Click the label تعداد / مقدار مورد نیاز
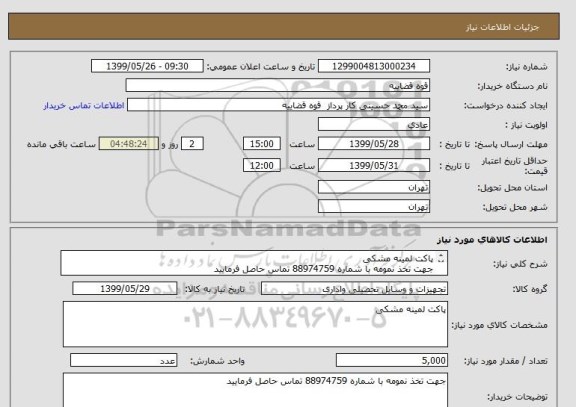This screenshot has height=407, width=576. pyautogui.click(x=506, y=361)
